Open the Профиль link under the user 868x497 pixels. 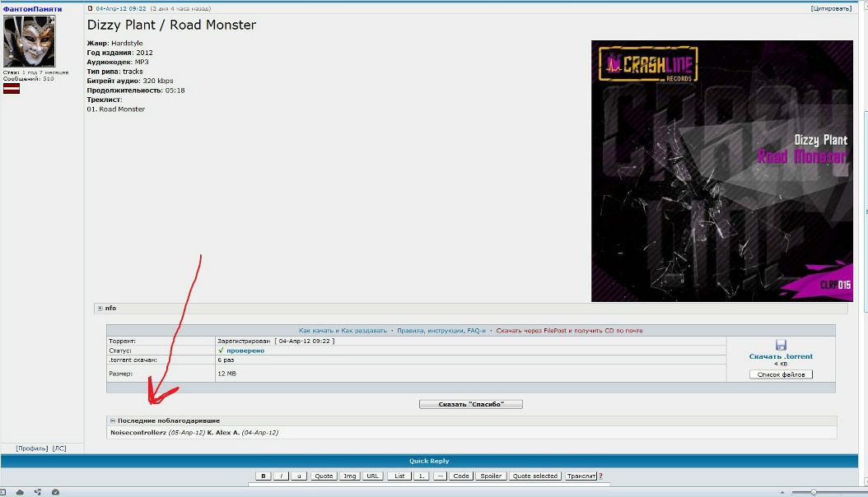[32, 448]
